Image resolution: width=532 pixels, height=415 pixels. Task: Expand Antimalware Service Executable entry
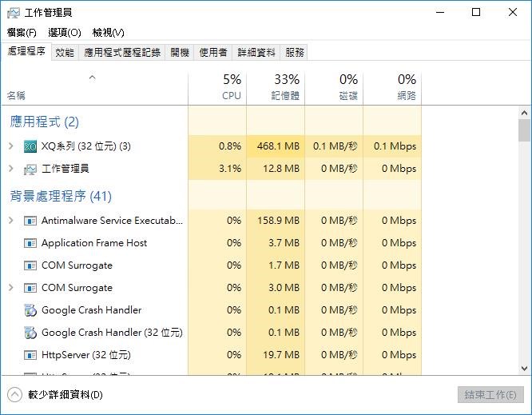click(10, 221)
